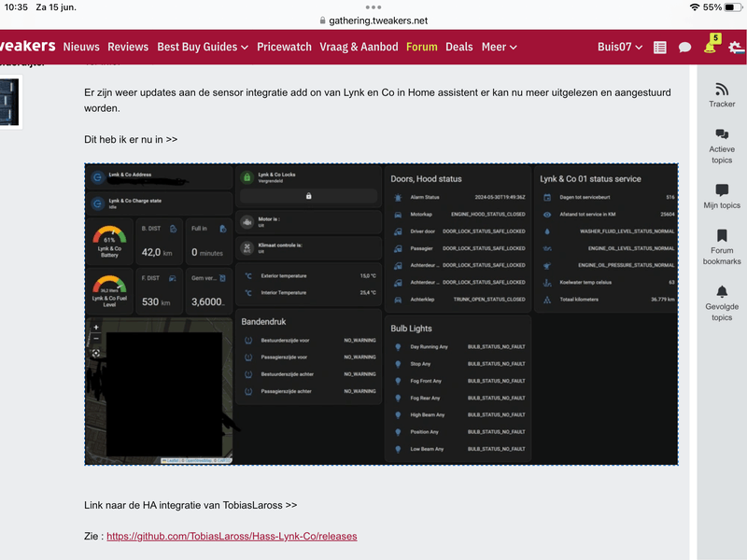Open the Pricewatch section
Screen dimensions: 747x560
pyautogui.click(x=284, y=47)
